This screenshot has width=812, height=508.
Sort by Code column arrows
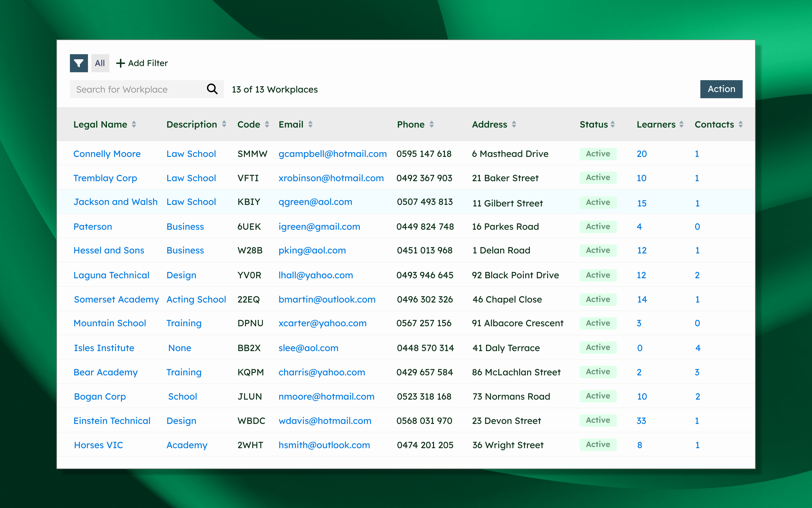point(267,124)
